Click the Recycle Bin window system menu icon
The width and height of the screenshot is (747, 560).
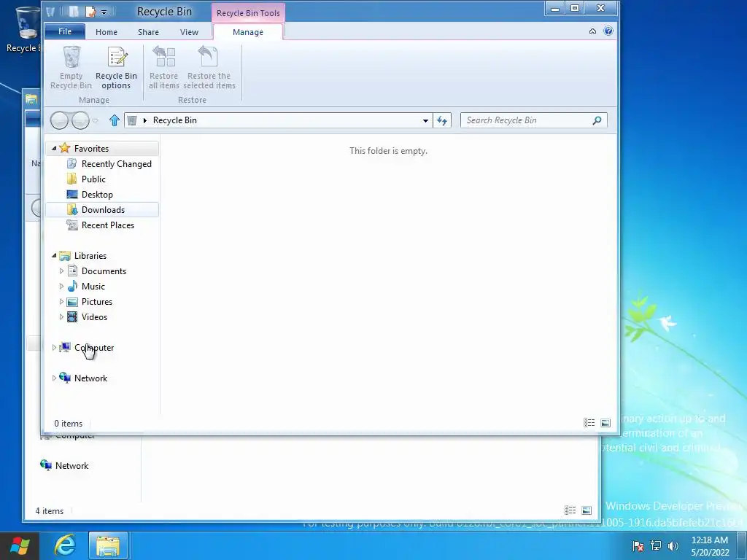coord(51,12)
